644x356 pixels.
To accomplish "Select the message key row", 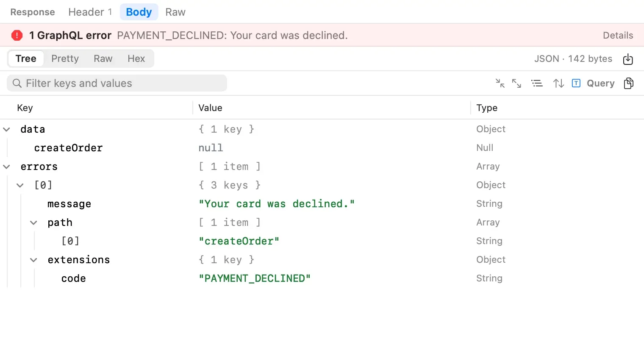I will (x=69, y=204).
